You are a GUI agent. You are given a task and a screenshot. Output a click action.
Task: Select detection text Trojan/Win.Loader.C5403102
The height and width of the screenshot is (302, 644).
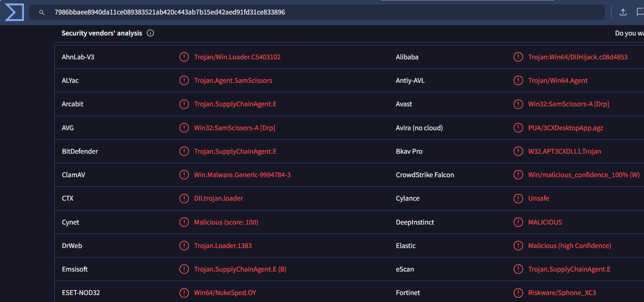click(237, 57)
